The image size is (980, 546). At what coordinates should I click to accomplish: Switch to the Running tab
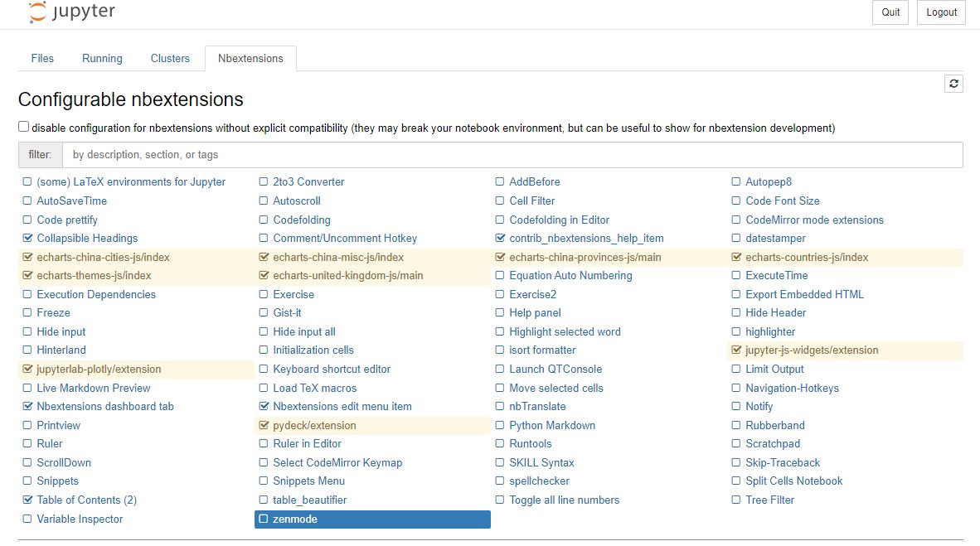tap(102, 58)
